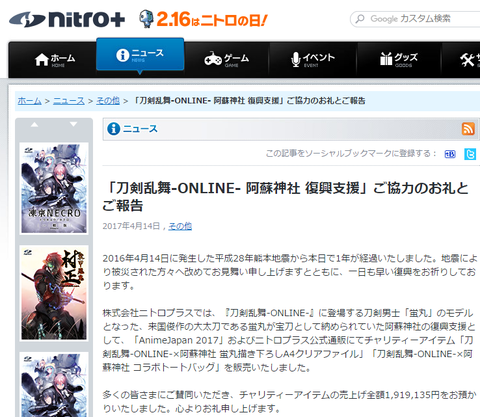Click the microphone event icon
Screen dimensions: 480x417
[x=295, y=60]
